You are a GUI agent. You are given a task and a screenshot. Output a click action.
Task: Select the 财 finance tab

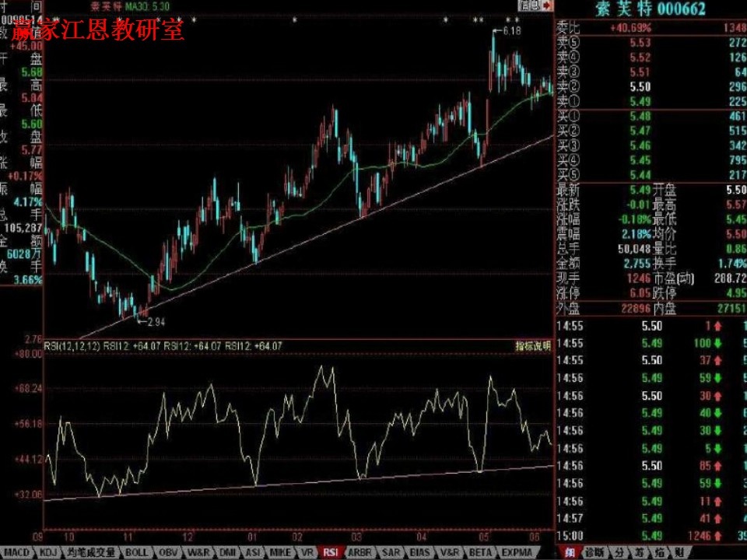pos(679,552)
